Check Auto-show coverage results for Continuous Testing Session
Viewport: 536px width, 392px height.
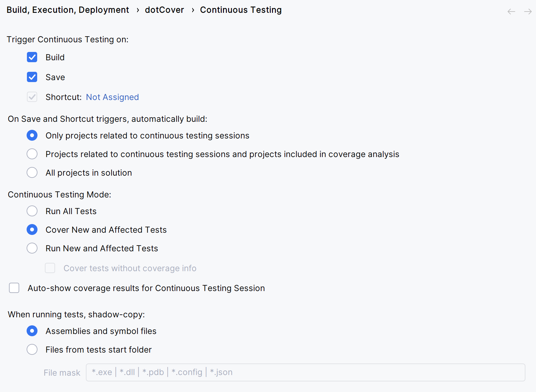coord(14,288)
